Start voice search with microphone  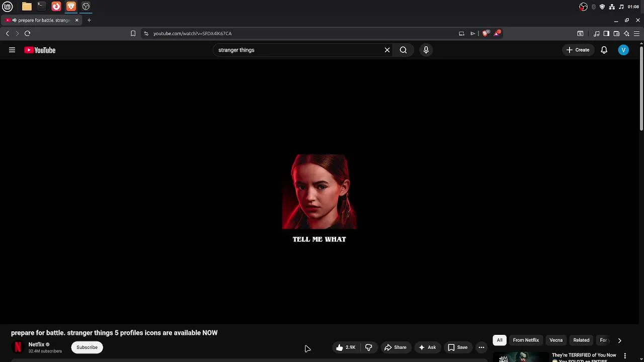click(x=426, y=50)
